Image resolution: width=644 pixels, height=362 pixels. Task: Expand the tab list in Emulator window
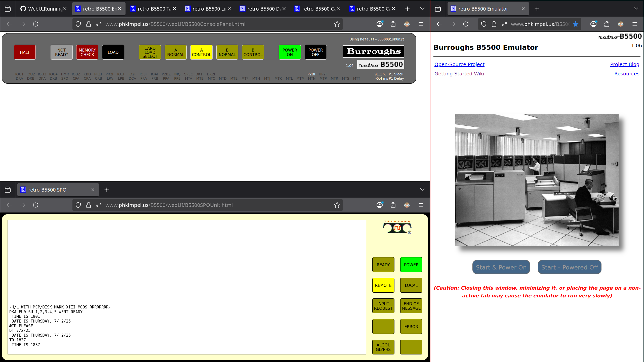[x=636, y=9]
